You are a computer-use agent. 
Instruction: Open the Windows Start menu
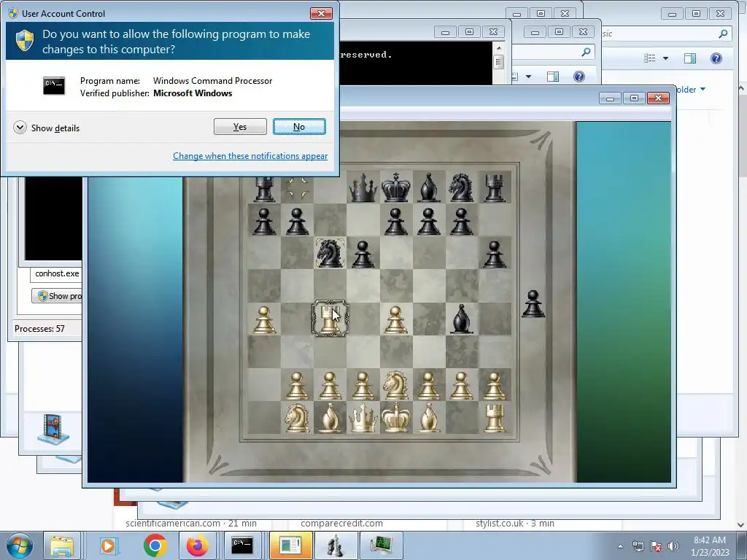[20, 545]
